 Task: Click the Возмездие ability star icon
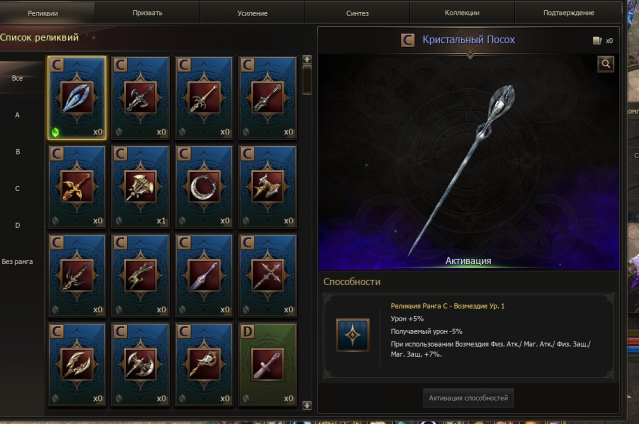point(353,335)
